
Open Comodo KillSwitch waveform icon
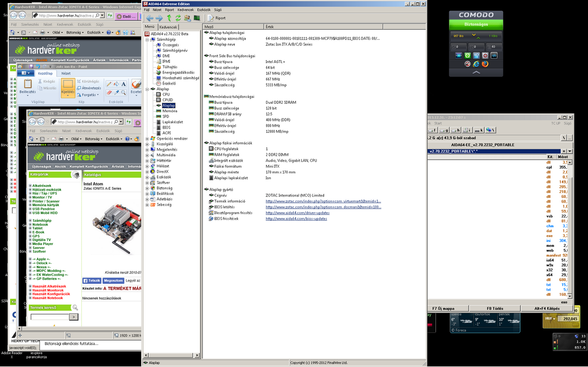494,56
